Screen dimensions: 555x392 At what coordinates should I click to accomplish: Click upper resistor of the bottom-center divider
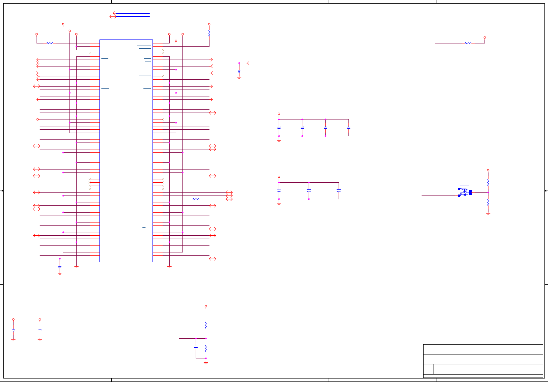[206, 325]
